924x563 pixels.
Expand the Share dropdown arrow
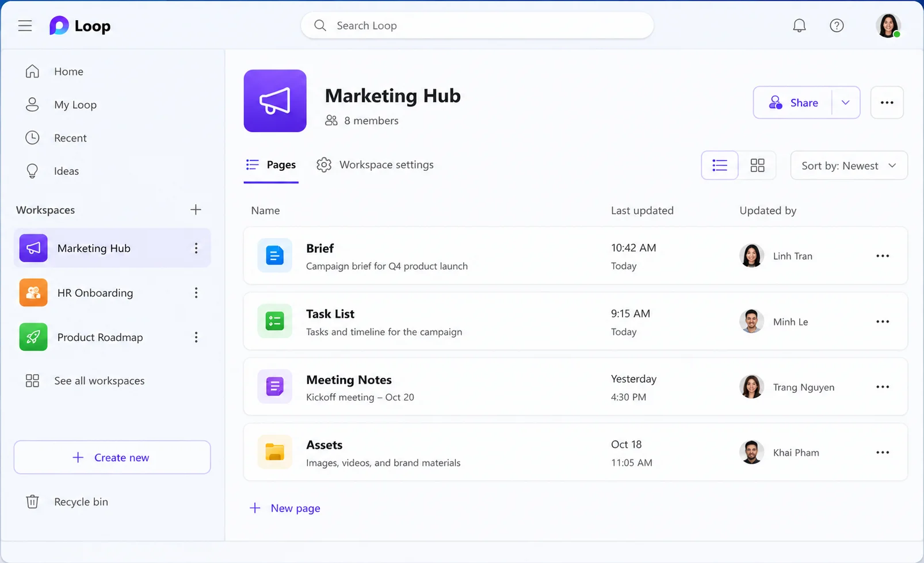point(846,102)
